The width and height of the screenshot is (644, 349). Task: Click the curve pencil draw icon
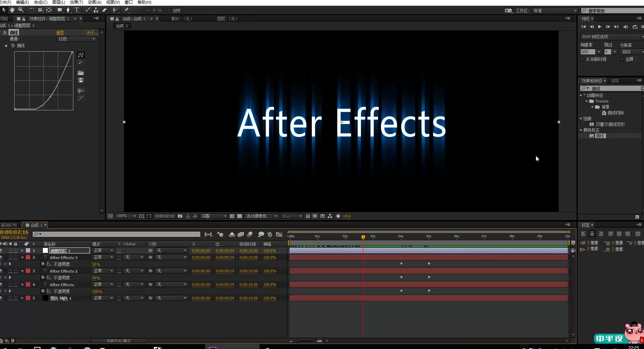tap(80, 62)
